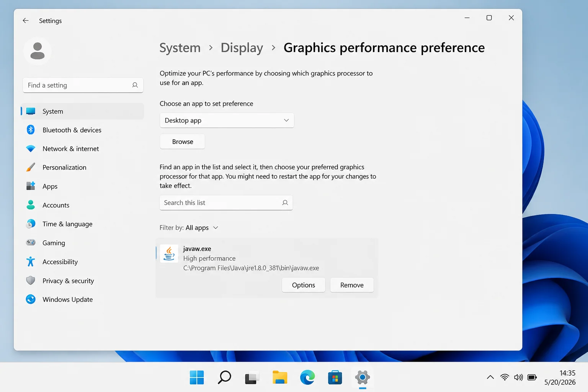588x392 pixels.
Task: Click the Accessibility figure icon
Action: 31,261
